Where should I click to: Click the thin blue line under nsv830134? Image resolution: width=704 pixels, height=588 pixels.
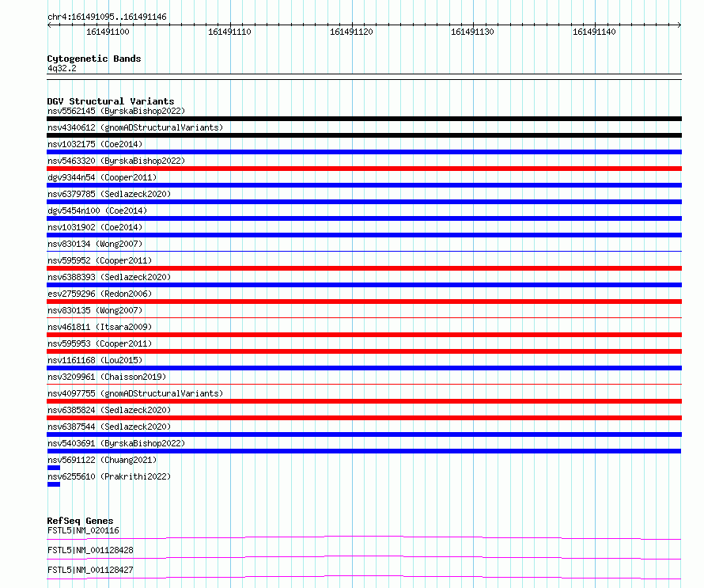[x=364, y=252]
